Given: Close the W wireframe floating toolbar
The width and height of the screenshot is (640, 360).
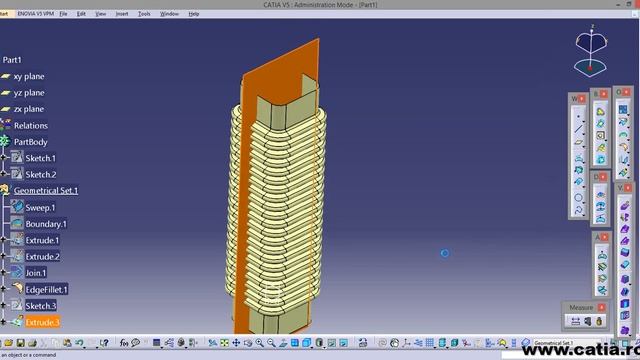Looking at the screenshot, I should (582, 99).
